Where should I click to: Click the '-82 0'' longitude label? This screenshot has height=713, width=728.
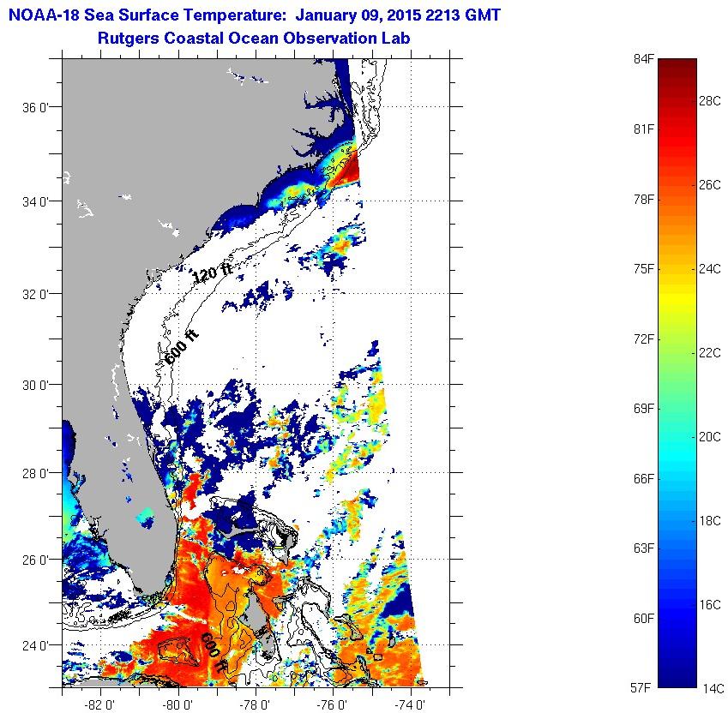100,704
